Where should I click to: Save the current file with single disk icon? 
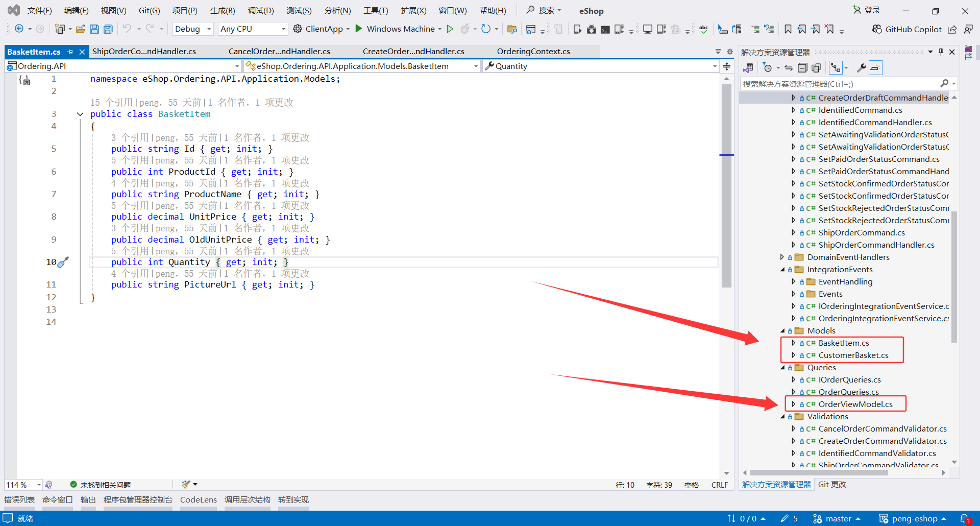[94, 29]
